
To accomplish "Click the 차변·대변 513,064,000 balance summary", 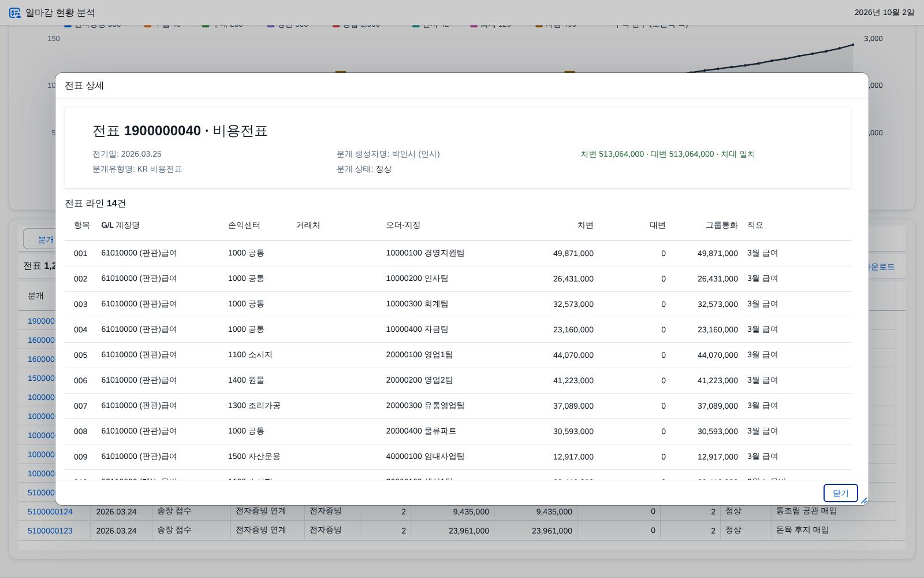I will click(668, 154).
